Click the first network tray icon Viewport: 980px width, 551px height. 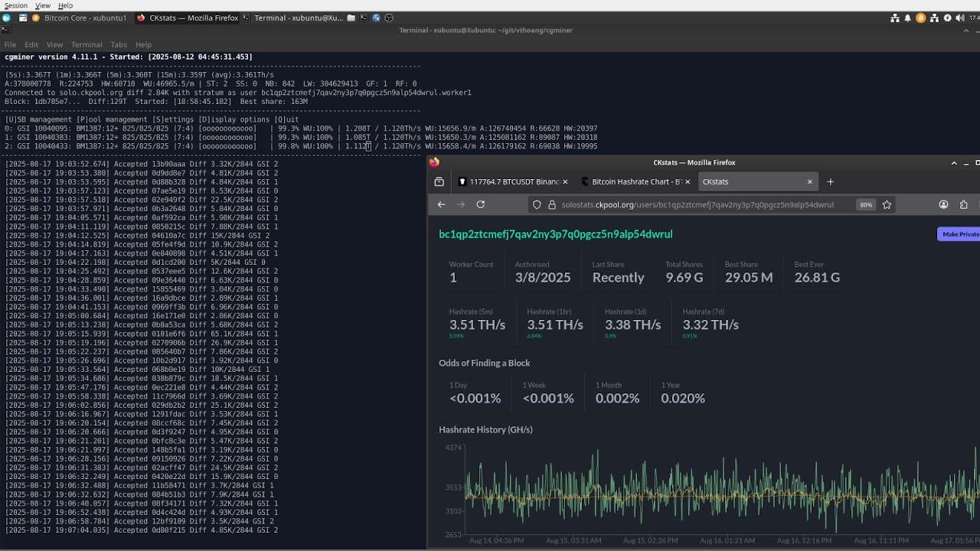click(x=895, y=18)
